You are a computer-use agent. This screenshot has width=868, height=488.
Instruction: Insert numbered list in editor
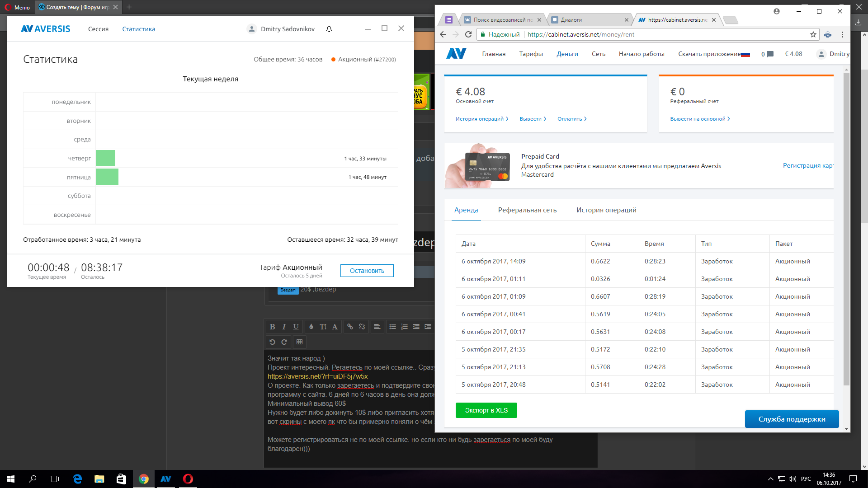[404, 327]
